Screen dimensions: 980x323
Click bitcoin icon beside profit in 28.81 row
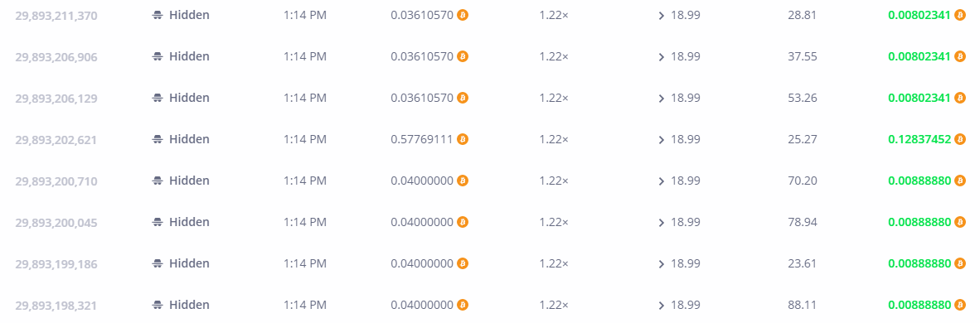960,15
